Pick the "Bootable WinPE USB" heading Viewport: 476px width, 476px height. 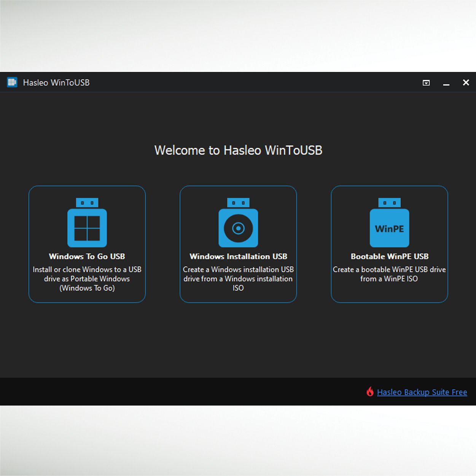(x=389, y=256)
